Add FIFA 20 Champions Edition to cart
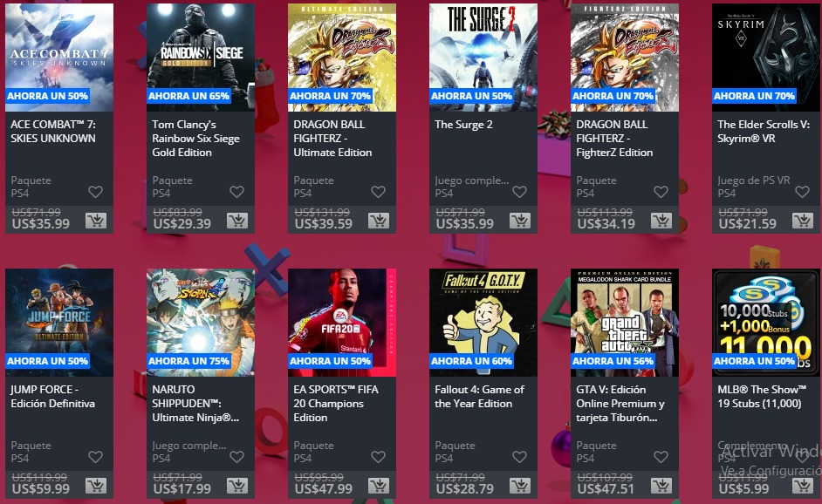 [x=379, y=486]
